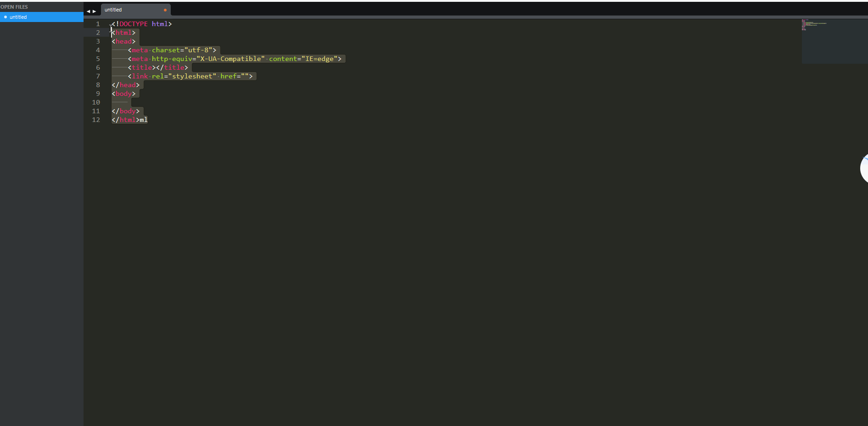Click the link tag name on line 7
868x426 pixels.
click(140, 76)
